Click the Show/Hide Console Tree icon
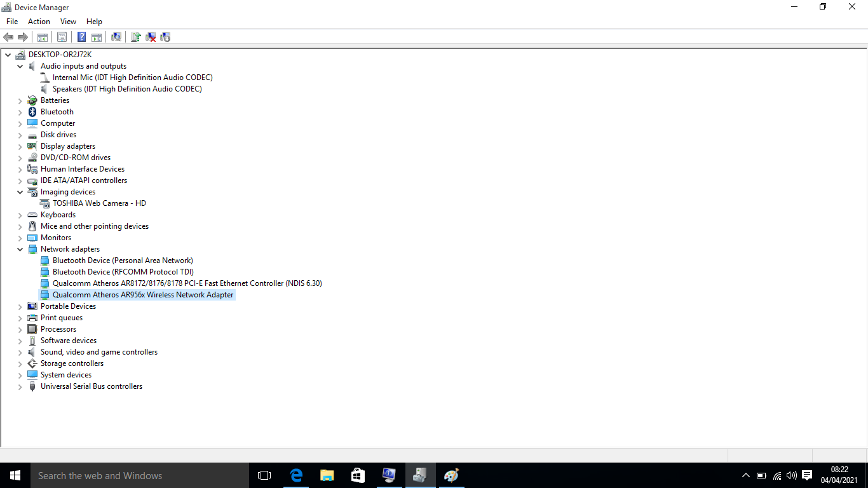 click(x=42, y=37)
